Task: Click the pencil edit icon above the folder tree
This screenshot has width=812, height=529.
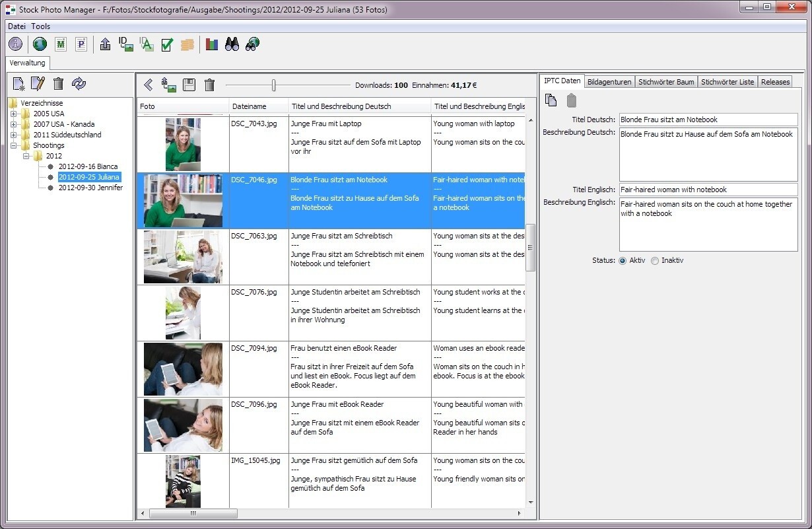Action: pyautogui.click(x=38, y=83)
